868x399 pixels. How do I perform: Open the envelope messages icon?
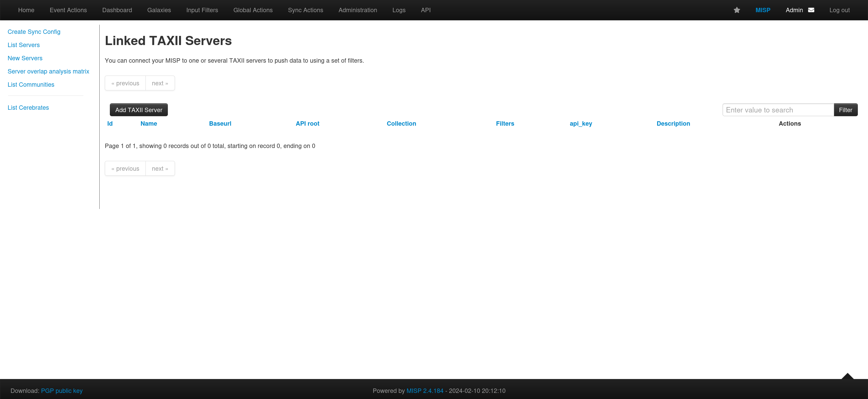[x=811, y=10]
